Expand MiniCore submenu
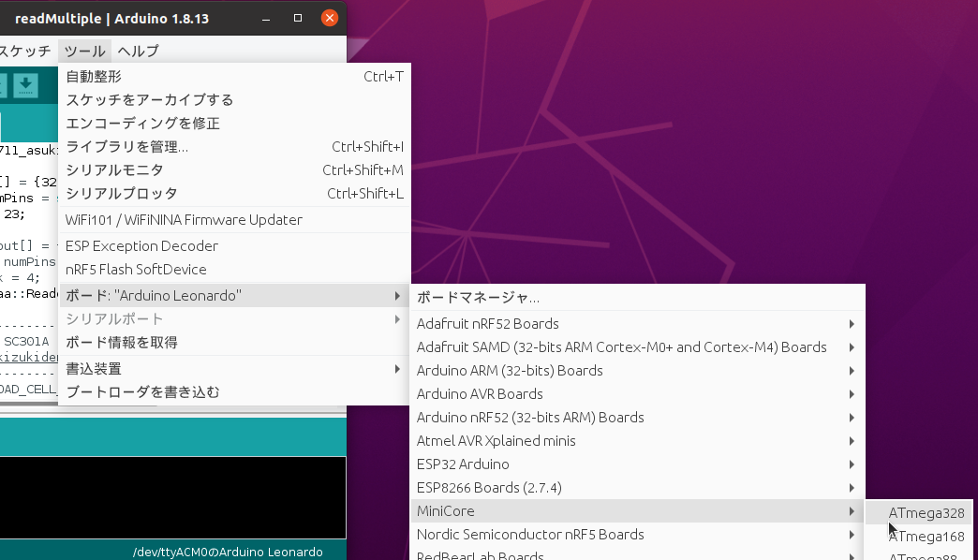This screenshot has height=560, width=978. [x=637, y=510]
